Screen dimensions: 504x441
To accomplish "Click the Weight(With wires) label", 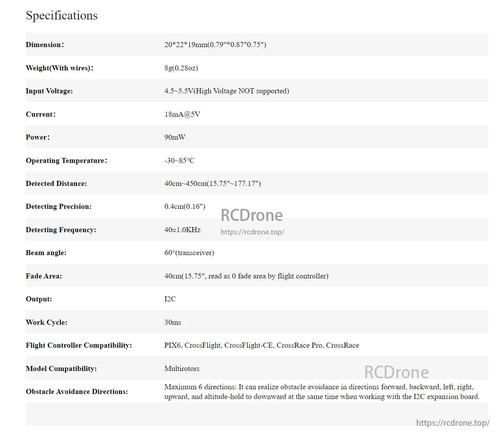I will 59,68.
